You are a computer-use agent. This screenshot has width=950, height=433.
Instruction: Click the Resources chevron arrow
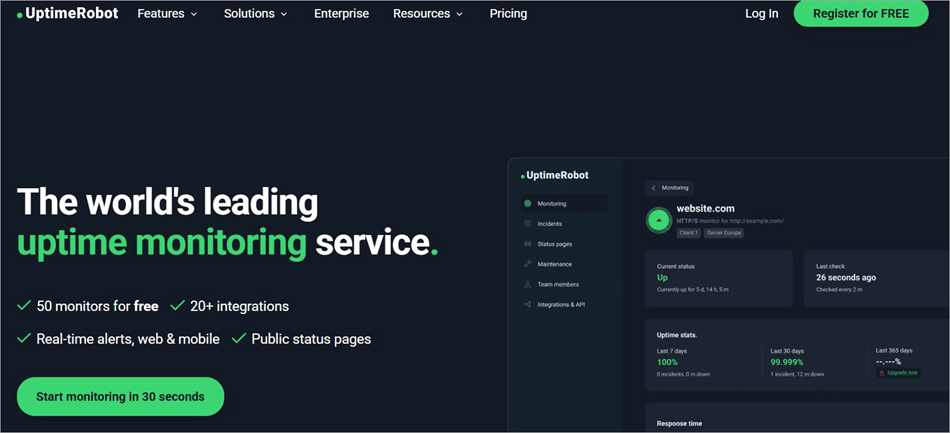(459, 14)
